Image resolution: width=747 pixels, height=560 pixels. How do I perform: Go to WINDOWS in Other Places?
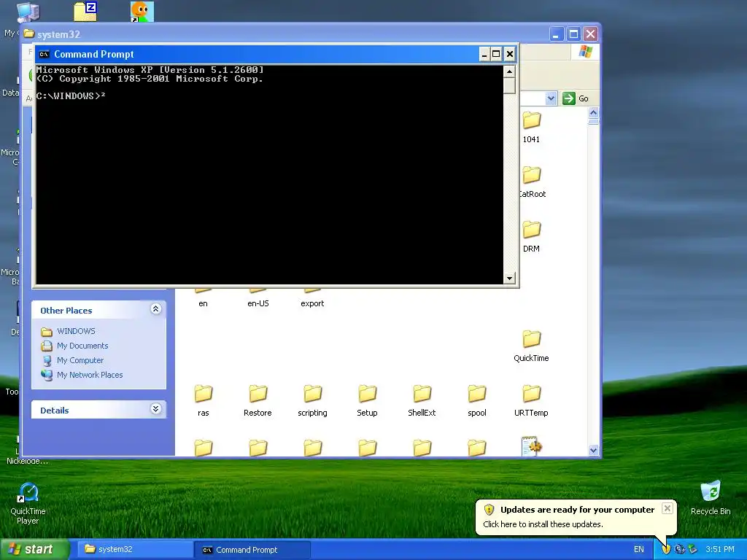click(76, 331)
